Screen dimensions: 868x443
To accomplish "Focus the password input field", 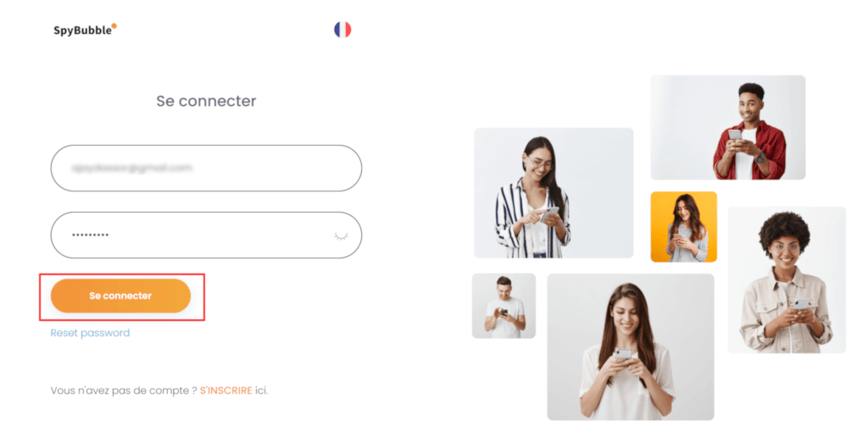I will click(206, 235).
